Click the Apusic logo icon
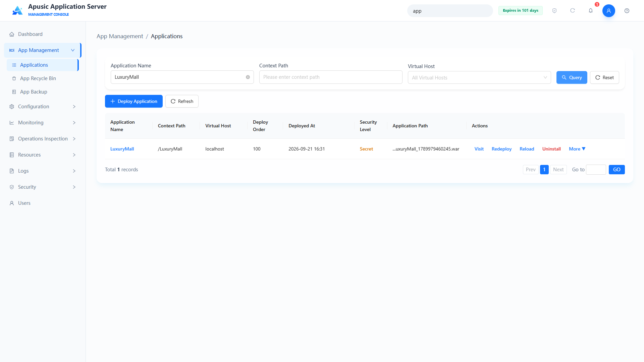 [17, 10]
